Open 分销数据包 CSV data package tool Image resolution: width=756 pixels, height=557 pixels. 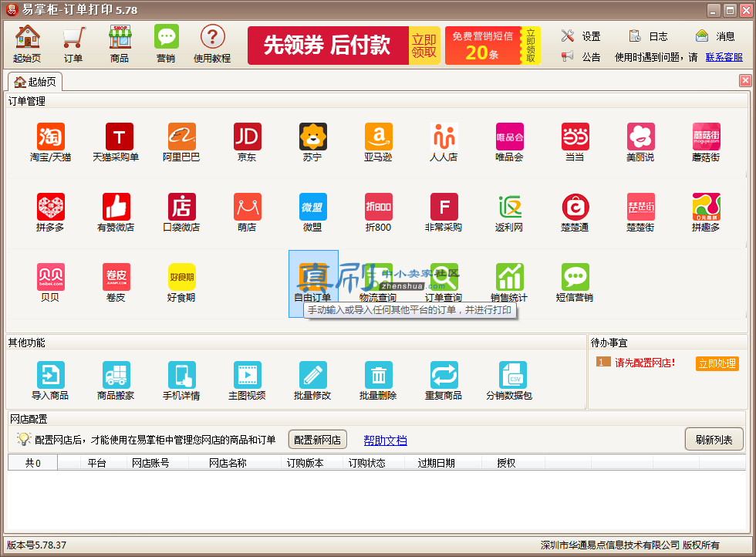click(x=509, y=381)
